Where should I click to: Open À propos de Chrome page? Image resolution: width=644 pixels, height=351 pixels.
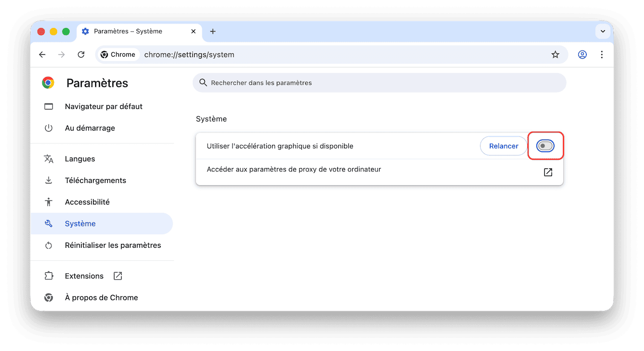coord(101,298)
